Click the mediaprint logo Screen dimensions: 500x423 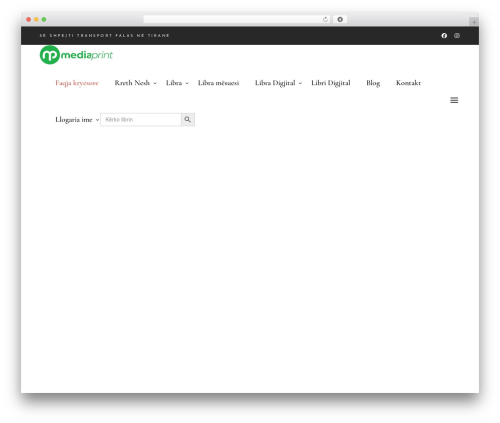point(76,55)
